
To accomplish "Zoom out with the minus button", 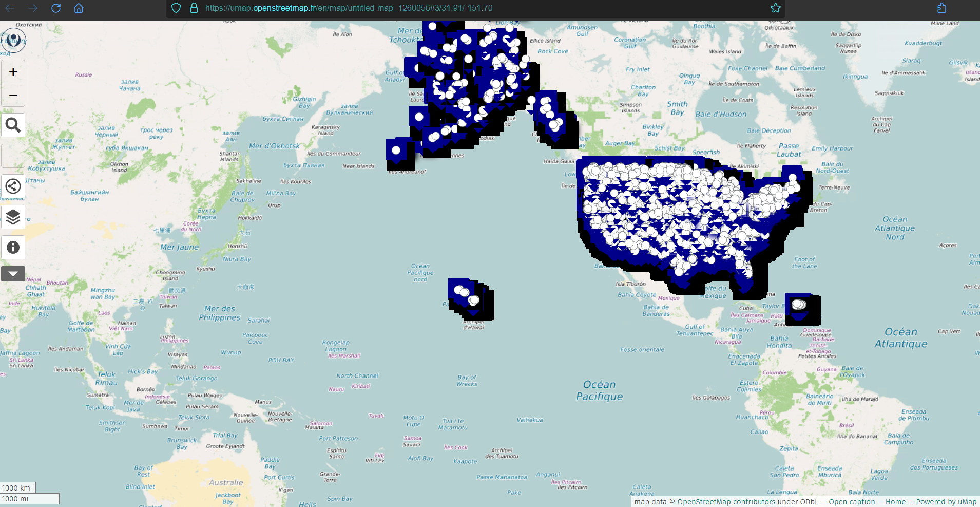I will click(x=13, y=95).
